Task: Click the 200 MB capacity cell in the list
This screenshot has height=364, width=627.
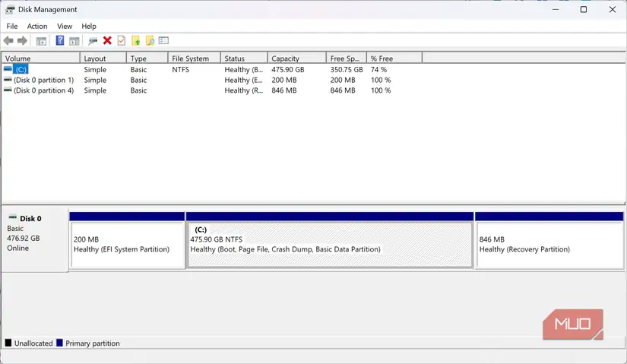Action: [x=284, y=80]
